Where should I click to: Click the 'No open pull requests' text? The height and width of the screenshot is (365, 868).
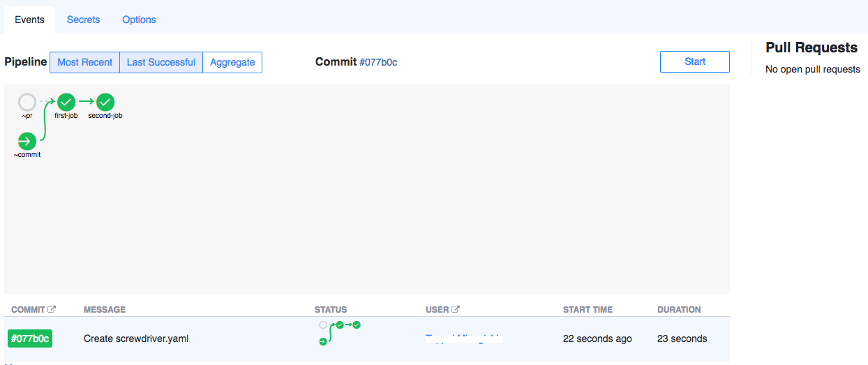coord(813,69)
